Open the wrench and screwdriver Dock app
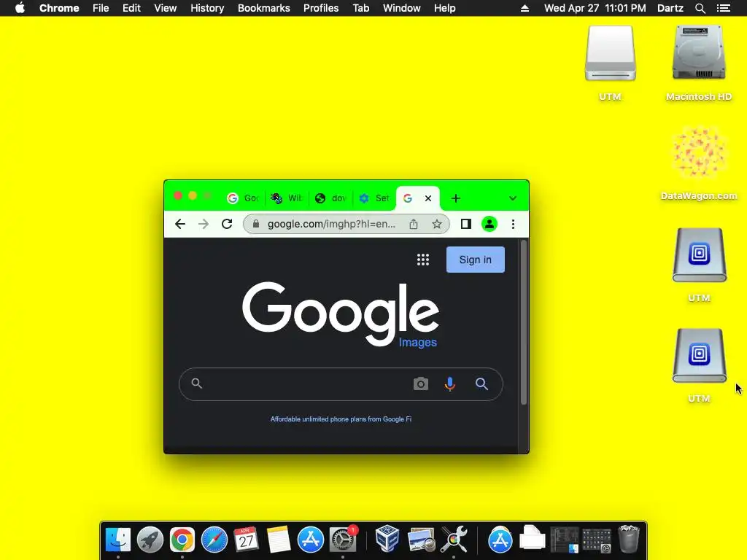 click(x=454, y=540)
